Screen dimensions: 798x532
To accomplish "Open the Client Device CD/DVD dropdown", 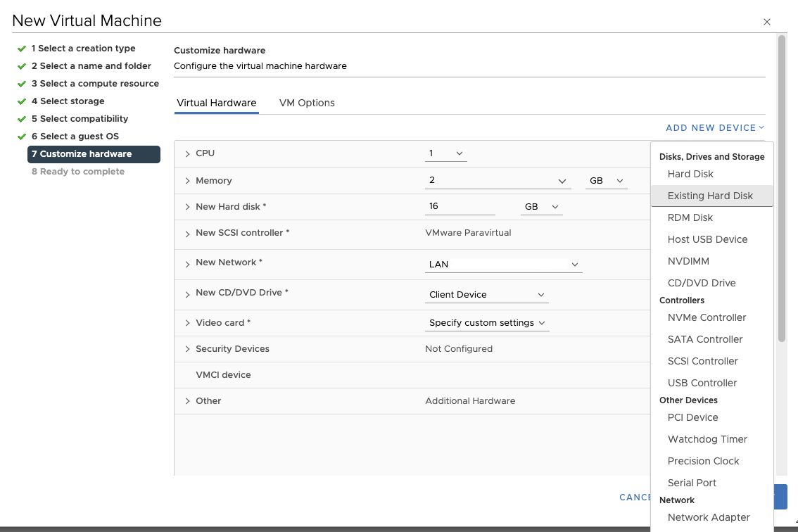I will [x=486, y=295].
